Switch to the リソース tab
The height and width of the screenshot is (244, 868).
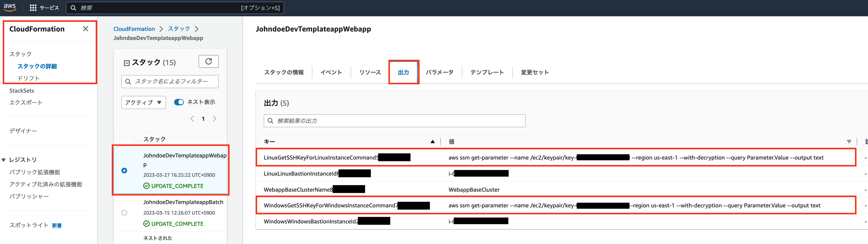(x=370, y=72)
